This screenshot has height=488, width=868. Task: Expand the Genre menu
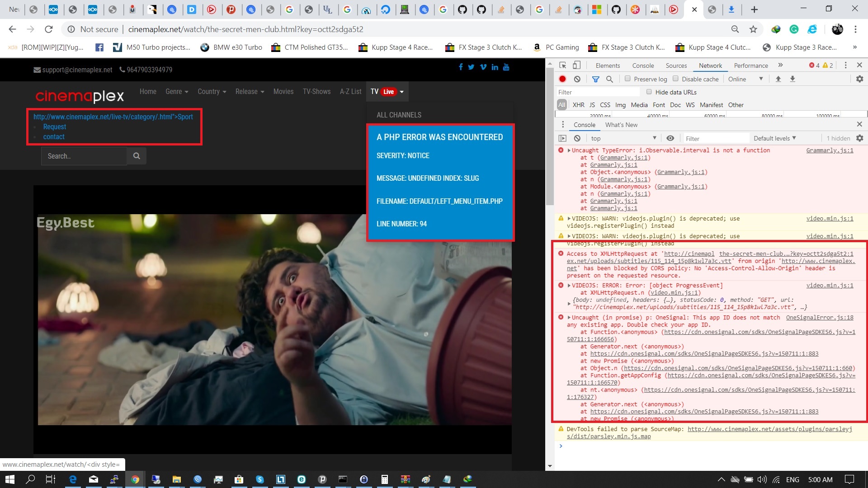[177, 92]
